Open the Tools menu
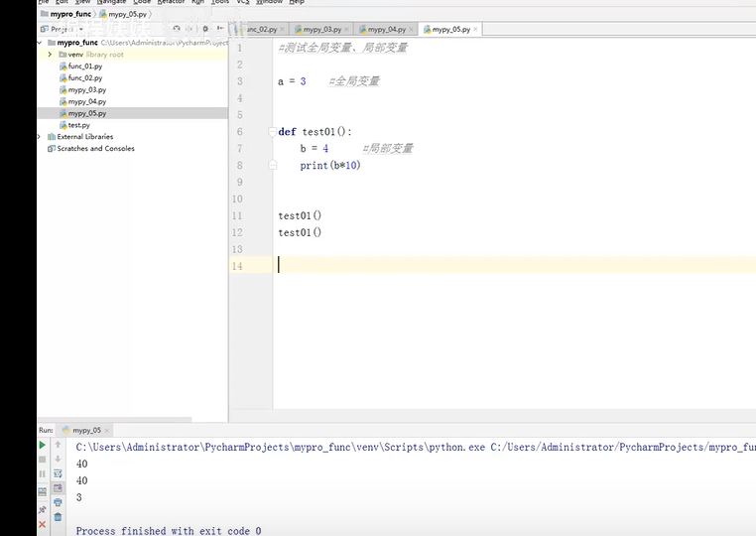 220,2
